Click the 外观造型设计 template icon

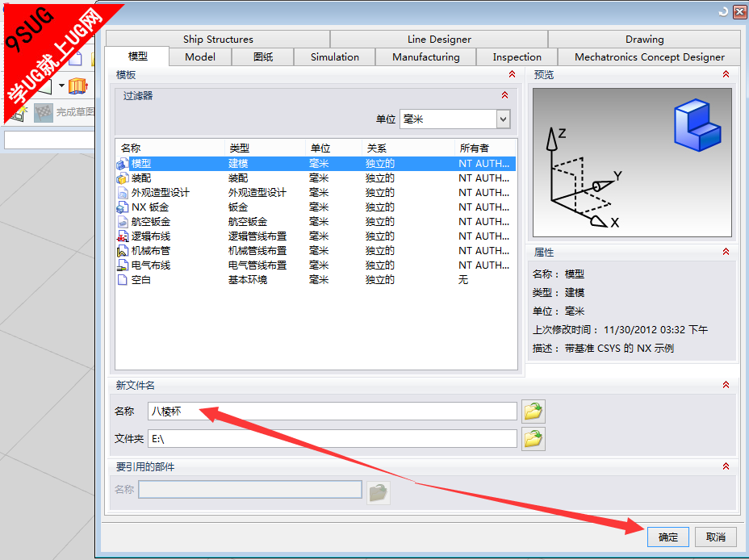[x=123, y=193]
